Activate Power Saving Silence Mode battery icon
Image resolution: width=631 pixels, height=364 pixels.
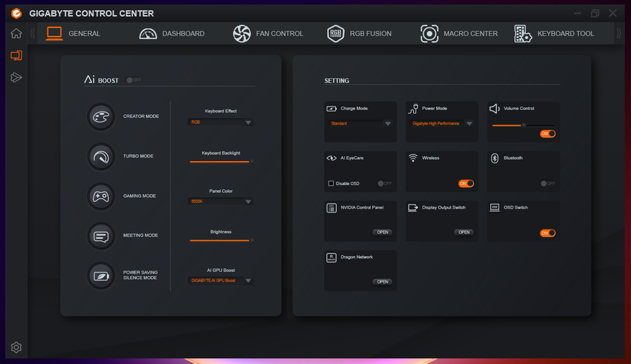(101, 276)
